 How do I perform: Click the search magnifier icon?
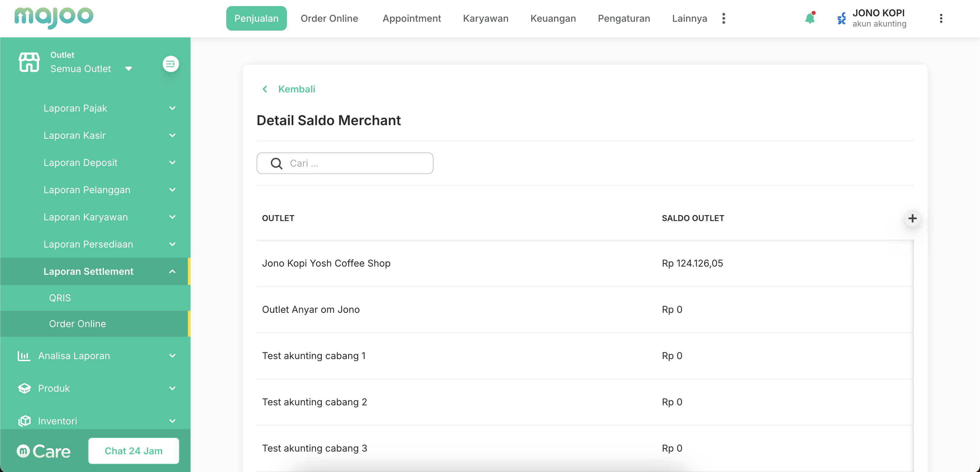(x=276, y=164)
